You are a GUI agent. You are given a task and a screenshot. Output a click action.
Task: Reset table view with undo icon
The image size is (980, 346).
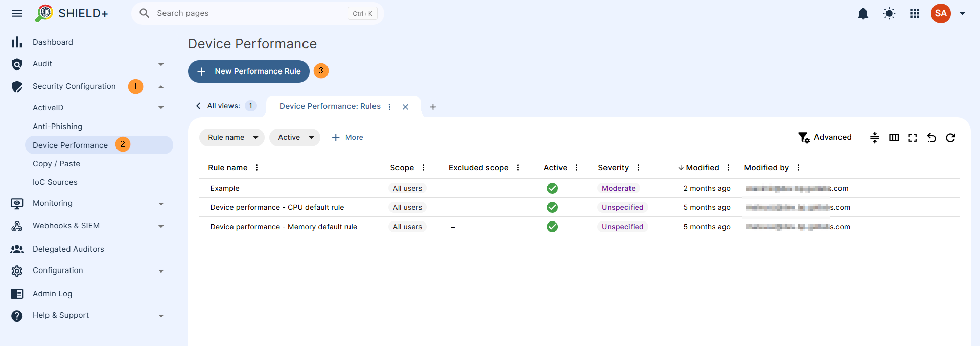(x=931, y=137)
